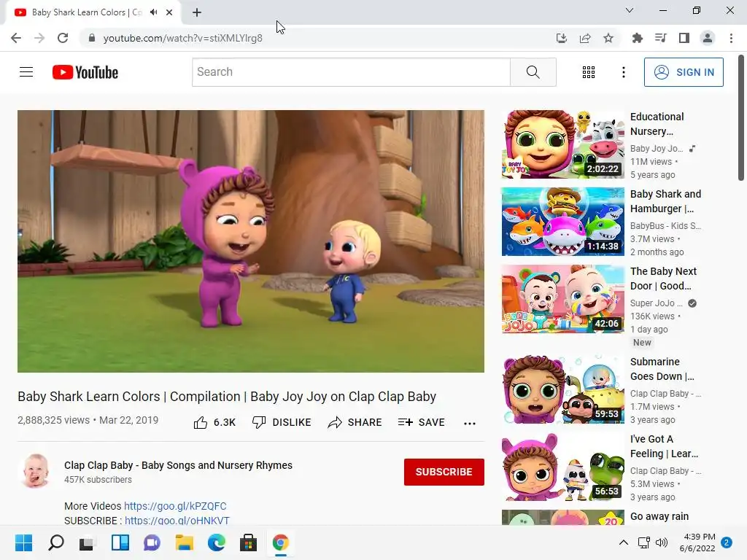This screenshot has width=747, height=560.
Task: Open File Explorer from taskbar
Action: [184, 542]
